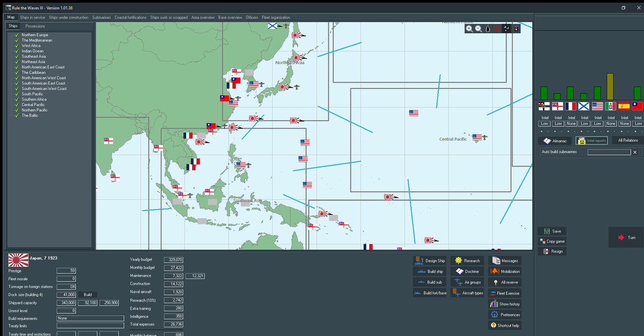Switch to Possessions sub-tab
This screenshot has width=644, height=336.
(x=35, y=26)
